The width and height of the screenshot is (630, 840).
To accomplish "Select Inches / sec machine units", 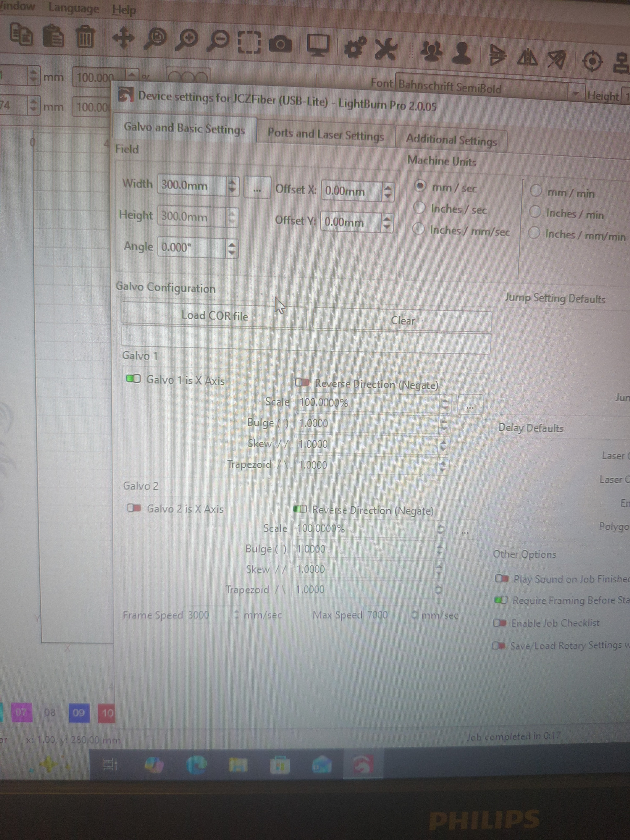I will point(419,208).
